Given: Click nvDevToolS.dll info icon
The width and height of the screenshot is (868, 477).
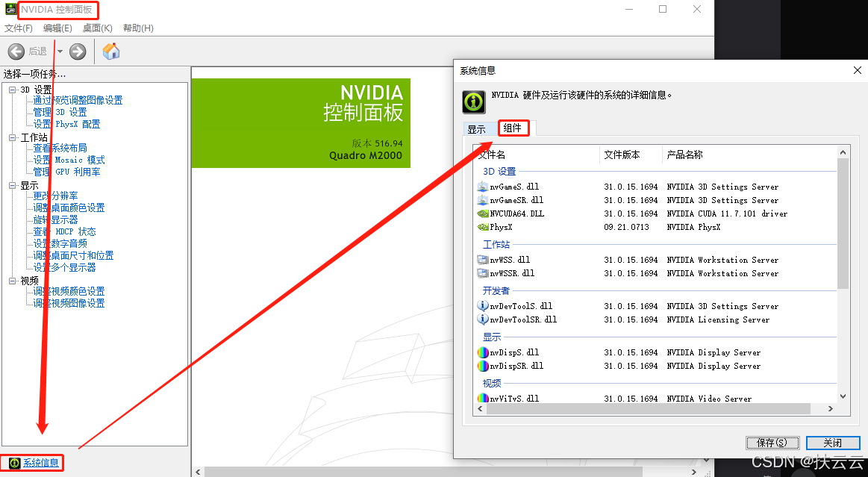Looking at the screenshot, I should click(483, 305).
